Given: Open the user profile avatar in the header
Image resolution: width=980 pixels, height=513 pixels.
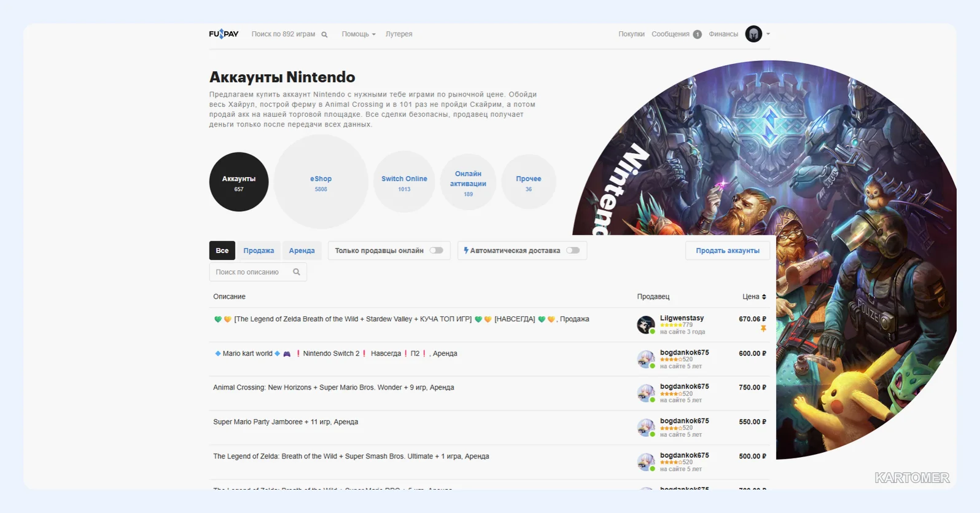Looking at the screenshot, I should tap(753, 34).
